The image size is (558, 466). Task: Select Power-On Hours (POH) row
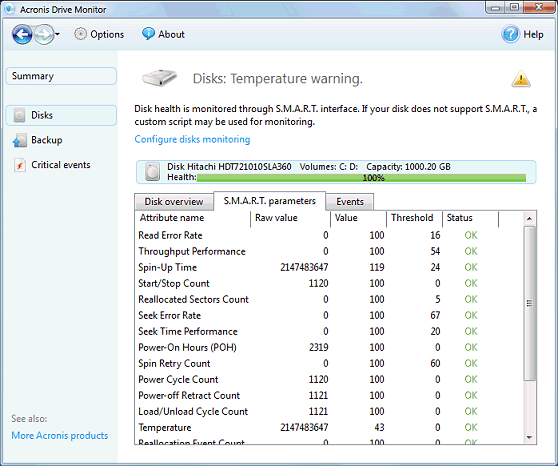point(329,347)
